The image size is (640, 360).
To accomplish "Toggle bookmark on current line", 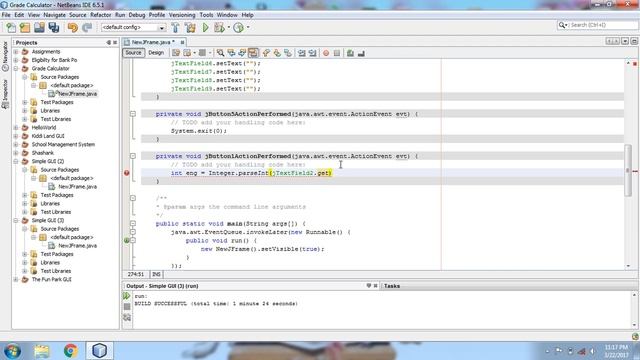I will pos(288,53).
